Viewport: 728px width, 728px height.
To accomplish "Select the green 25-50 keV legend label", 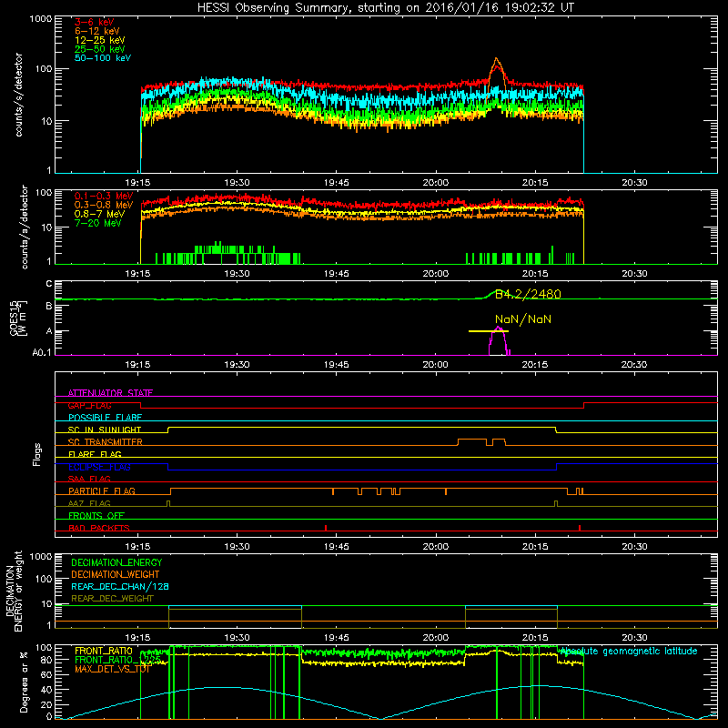I will click(100, 49).
